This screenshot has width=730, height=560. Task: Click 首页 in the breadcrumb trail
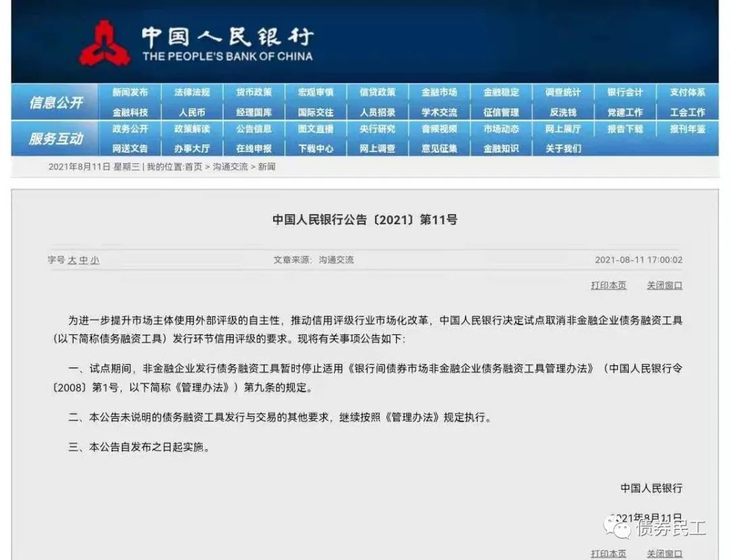tap(193, 167)
